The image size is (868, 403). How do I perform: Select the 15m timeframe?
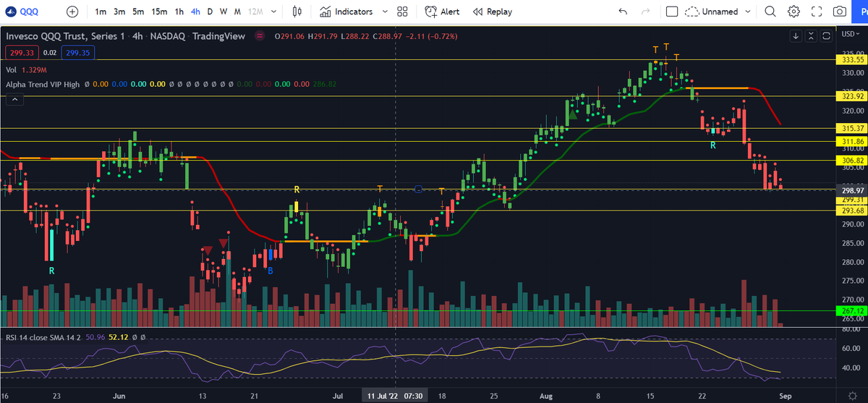[x=159, y=12]
